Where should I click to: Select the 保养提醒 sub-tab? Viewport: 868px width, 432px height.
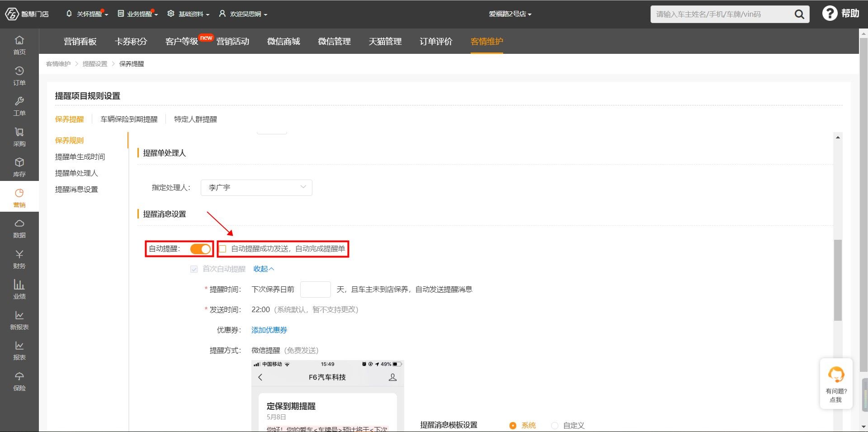pos(70,119)
